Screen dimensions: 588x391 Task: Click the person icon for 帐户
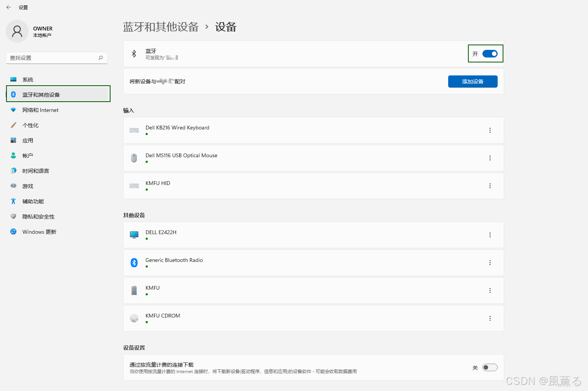point(13,155)
